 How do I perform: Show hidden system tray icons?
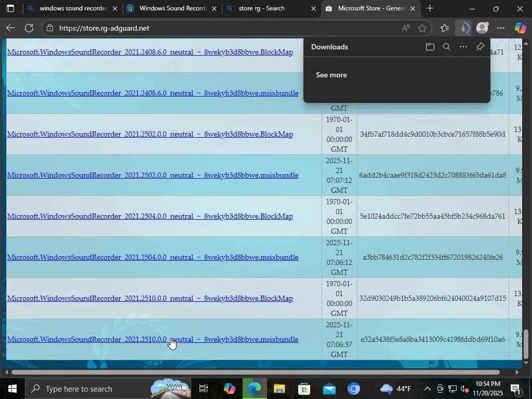coord(428,389)
